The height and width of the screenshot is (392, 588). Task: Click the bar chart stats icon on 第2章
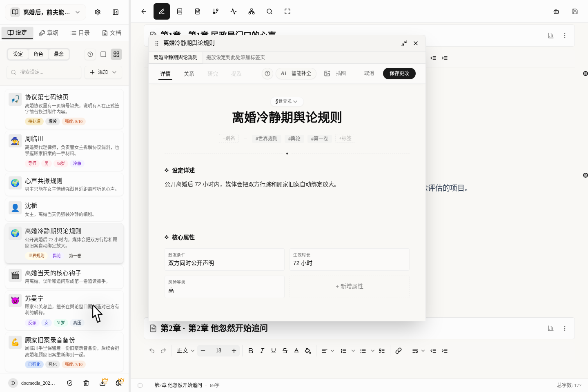[x=551, y=328]
